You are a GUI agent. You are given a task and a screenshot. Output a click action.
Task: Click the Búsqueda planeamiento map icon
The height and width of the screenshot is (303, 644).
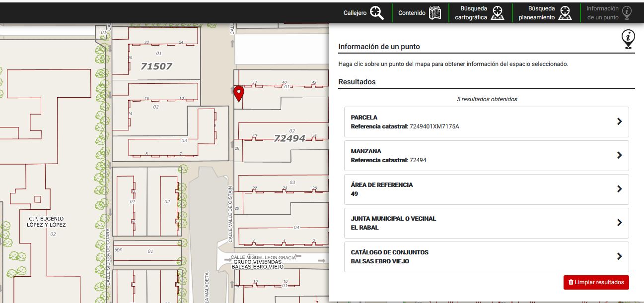point(565,13)
